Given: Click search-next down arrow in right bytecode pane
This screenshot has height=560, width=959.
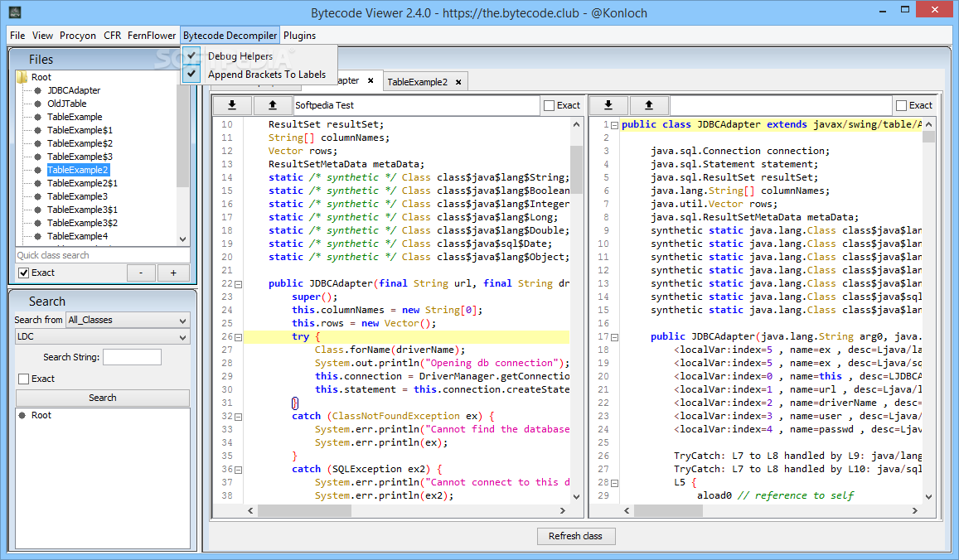Looking at the screenshot, I should 608,105.
